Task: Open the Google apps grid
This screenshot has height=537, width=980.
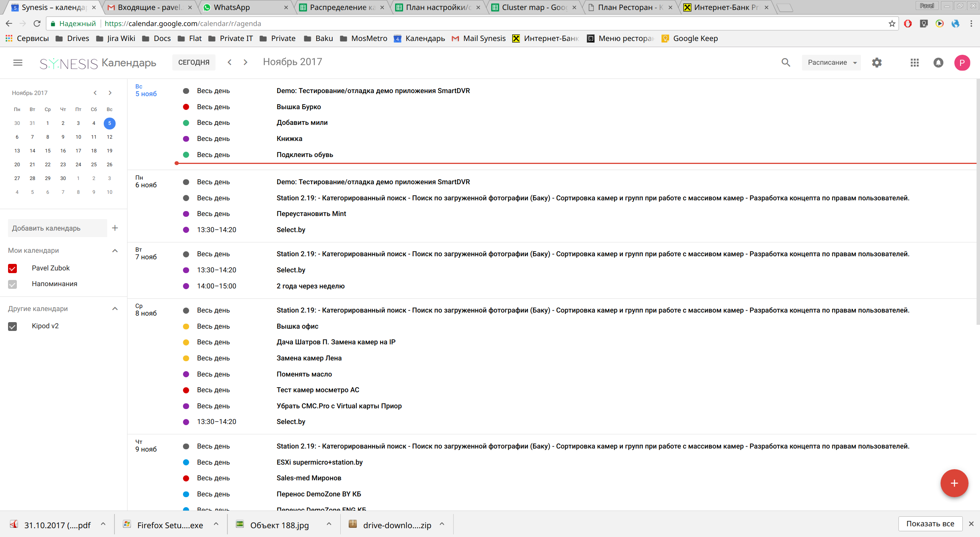Action: 915,62
